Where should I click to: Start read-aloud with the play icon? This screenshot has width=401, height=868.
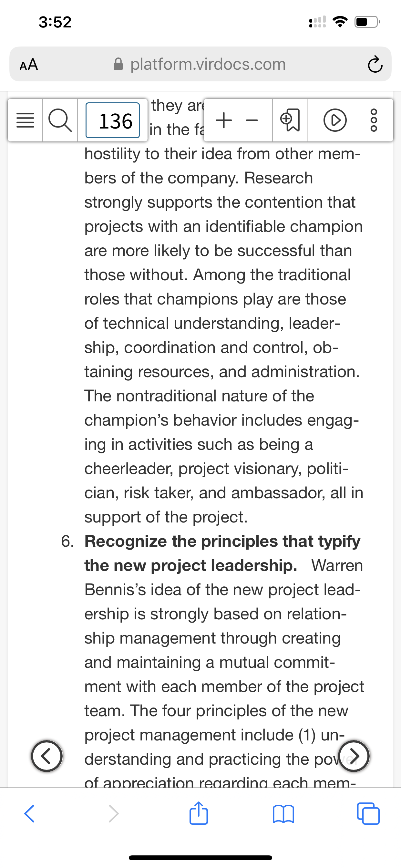[x=334, y=120]
